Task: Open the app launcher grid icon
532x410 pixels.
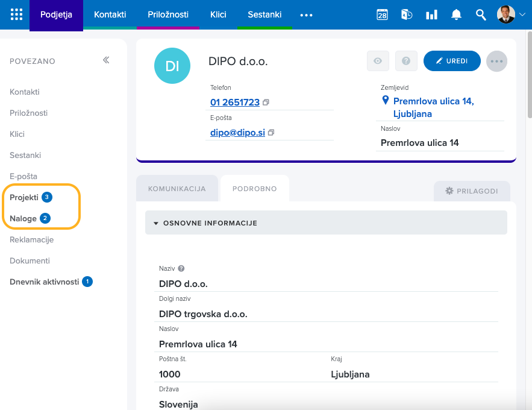Action: [17, 14]
